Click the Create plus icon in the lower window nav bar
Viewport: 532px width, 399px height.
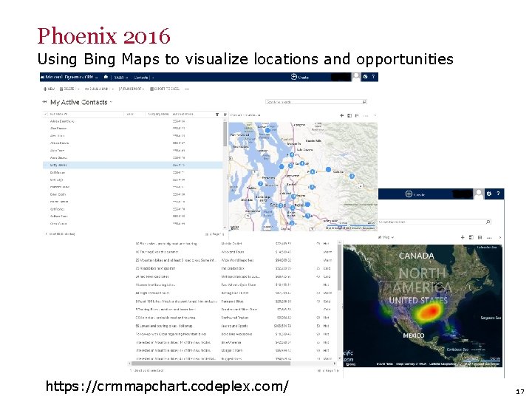click(409, 194)
